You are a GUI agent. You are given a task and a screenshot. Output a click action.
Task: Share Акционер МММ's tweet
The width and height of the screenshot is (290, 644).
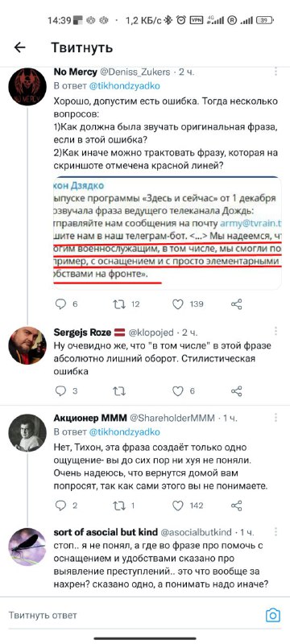click(x=237, y=506)
